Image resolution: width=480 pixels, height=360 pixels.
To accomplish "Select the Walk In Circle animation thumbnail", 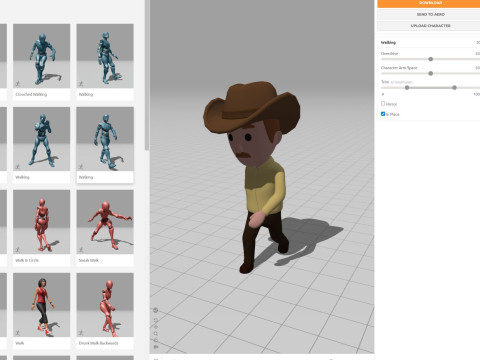I will click(x=41, y=222).
